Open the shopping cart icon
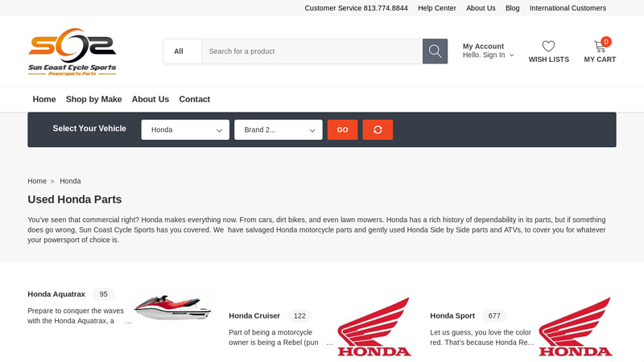The image size is (644, 362). (x=600, y=47)
